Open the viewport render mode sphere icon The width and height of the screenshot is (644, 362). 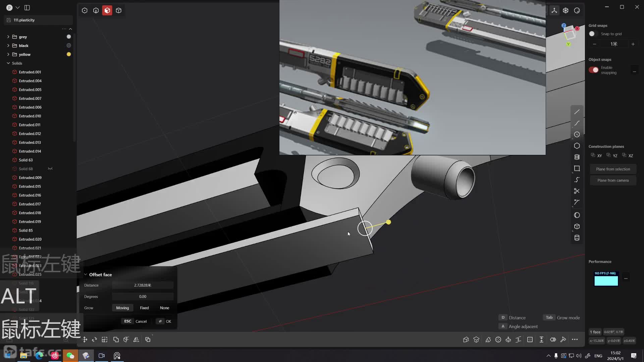pos(577,10)
